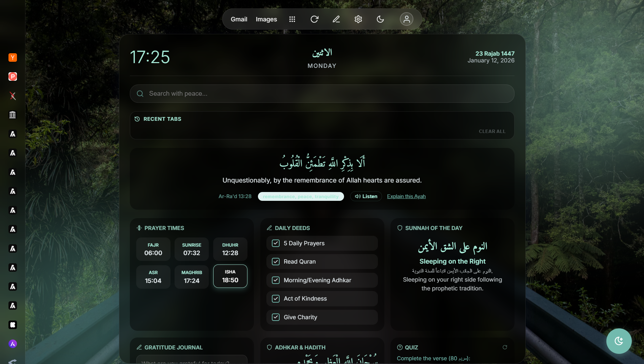This screenshot has width=644, height=364.
Task: Open the settings gear icon
Action: (358, 19)
